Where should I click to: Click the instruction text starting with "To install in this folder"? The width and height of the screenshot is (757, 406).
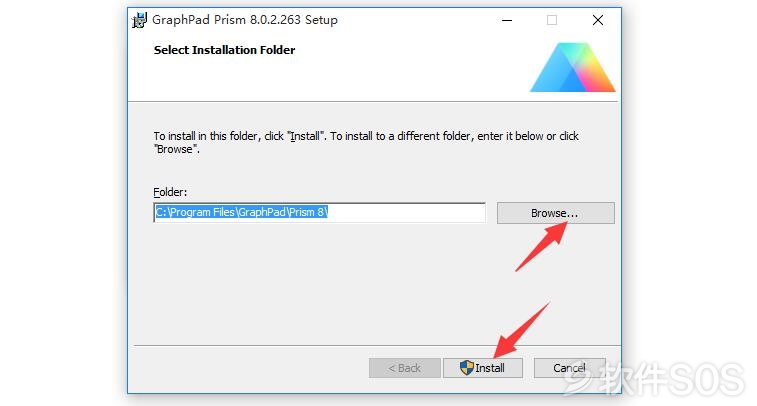tap(366, 142)
